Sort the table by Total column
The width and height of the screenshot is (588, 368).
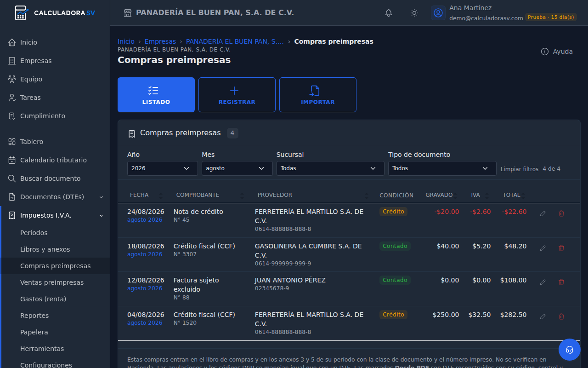pos(514,195)
